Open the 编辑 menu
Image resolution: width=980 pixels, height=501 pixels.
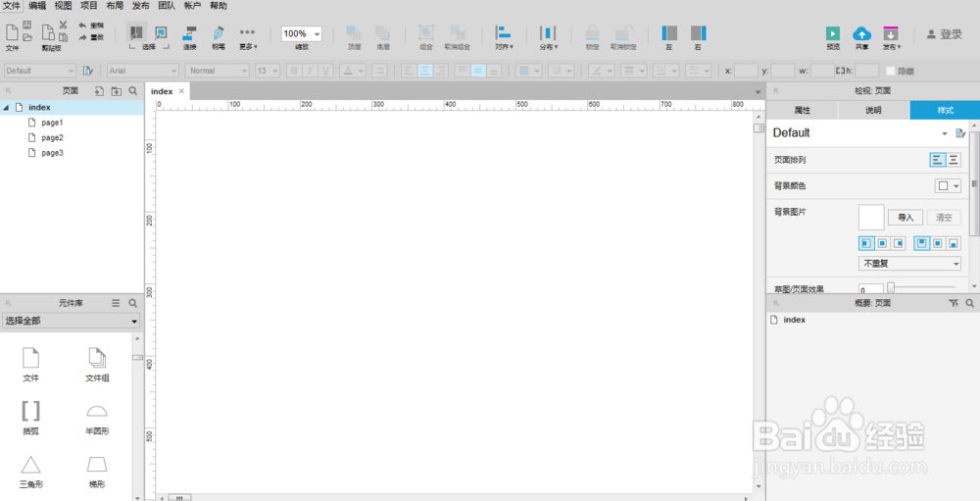click(x=37, y=6)
